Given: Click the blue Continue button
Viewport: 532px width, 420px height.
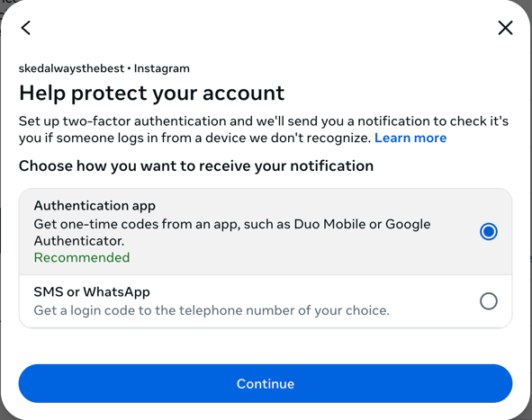Looking at the screenshot, I should coord(266,384).
